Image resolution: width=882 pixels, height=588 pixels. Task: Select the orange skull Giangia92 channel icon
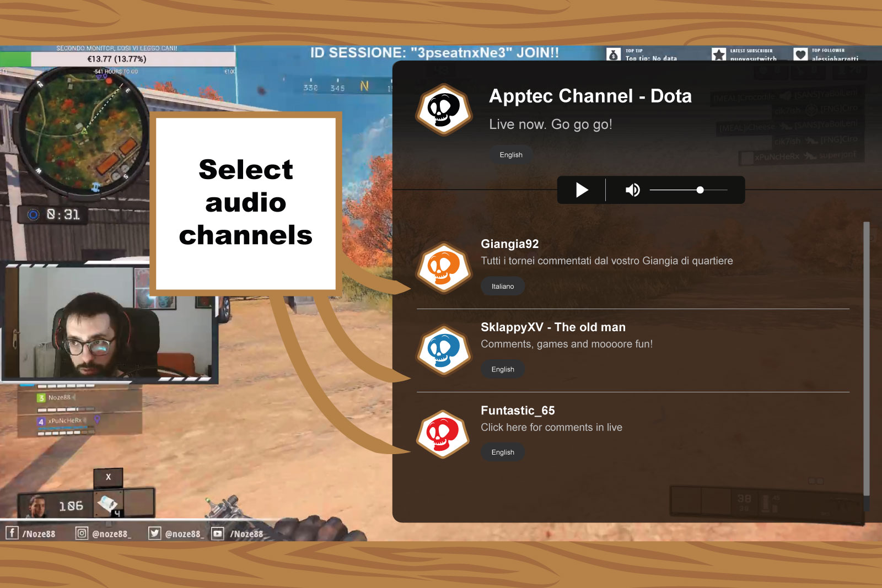(x=444, y=268)
